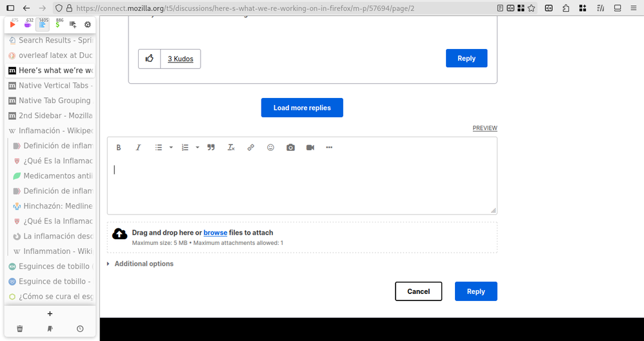Click inside the reply message text area
This screenshot has height=341, width=644.
coord(302,184)
